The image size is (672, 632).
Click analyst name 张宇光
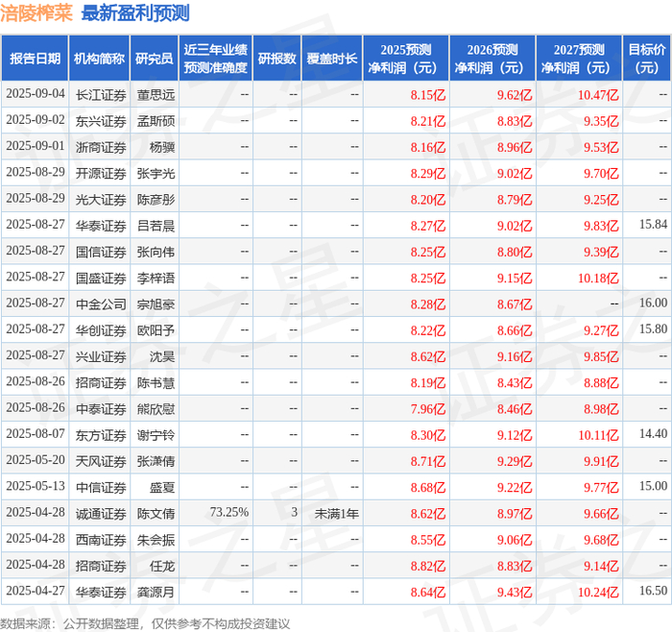pyautogui.click(x=156, y=173)
